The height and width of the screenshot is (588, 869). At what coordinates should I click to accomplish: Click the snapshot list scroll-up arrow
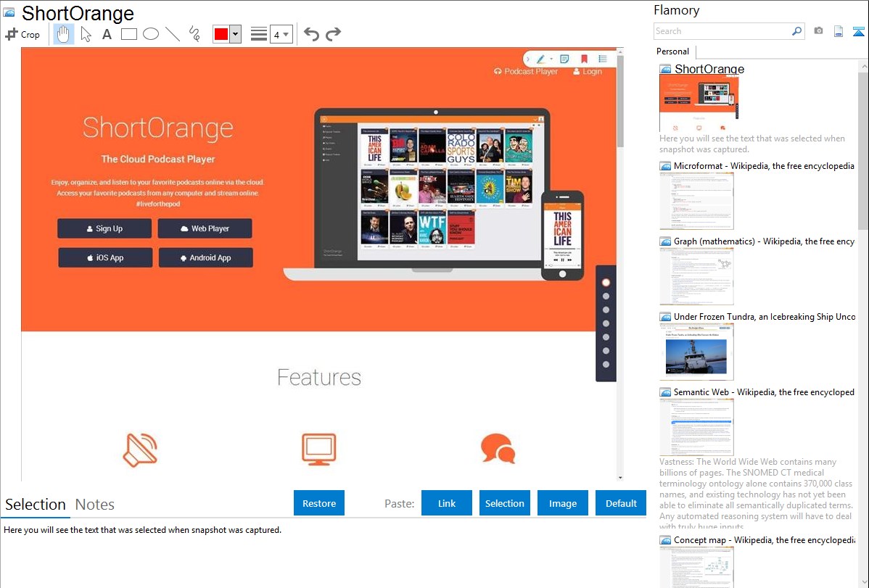tap(863, 67)
